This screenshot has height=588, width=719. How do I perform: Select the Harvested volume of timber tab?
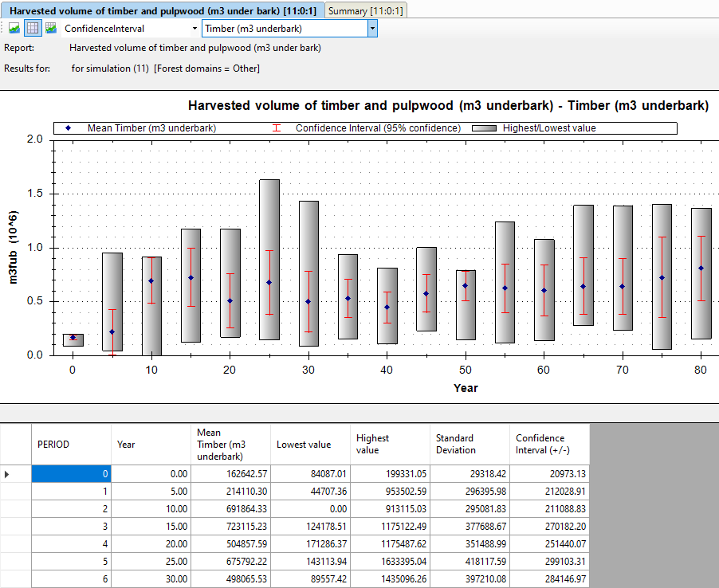click(163, 10)
